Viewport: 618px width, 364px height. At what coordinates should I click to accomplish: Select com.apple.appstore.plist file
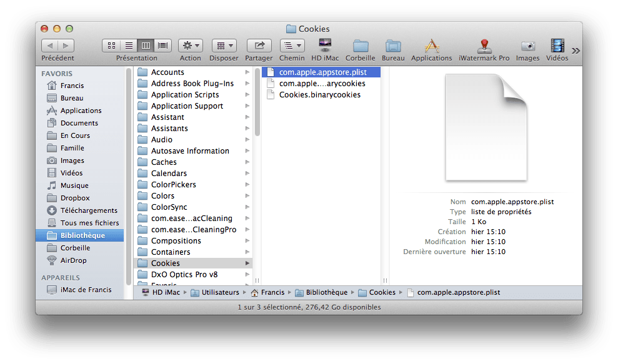coord(321,72)
